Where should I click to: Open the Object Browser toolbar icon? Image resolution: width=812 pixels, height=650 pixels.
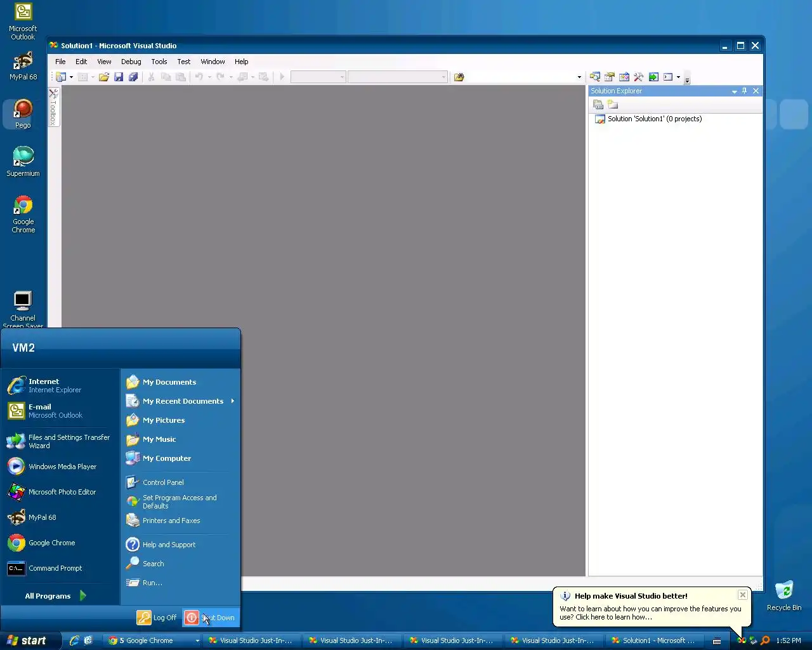click(x=624, y=77)
